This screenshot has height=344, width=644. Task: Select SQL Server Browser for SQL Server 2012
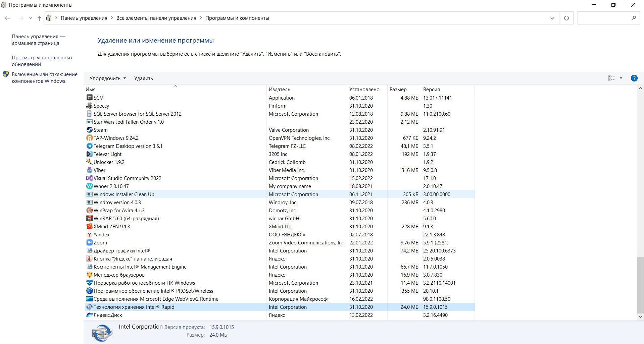[280, 114]
